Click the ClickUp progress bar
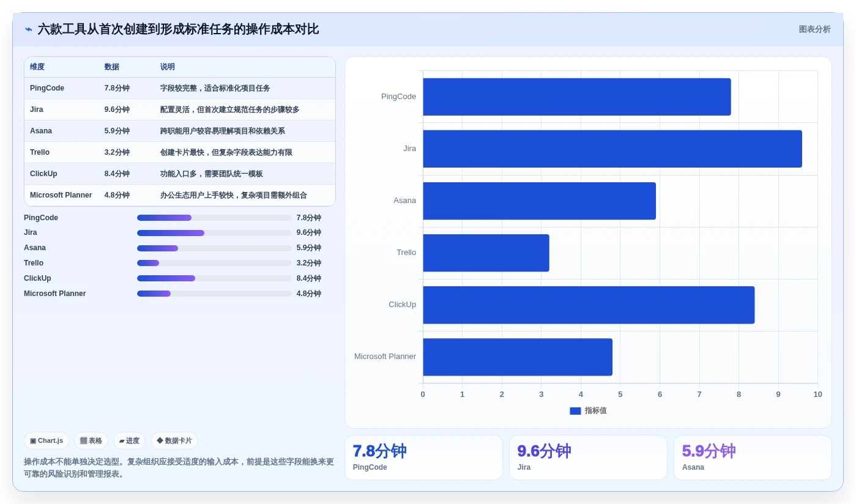856x504 pixels. click(214, 278)
